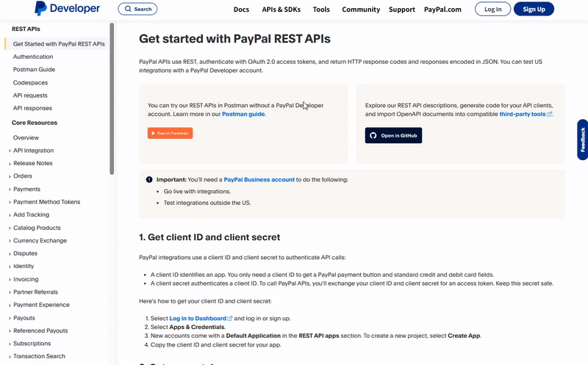
Task: Click external link icon beside third-party tools
Action: [x=550, y=115]
